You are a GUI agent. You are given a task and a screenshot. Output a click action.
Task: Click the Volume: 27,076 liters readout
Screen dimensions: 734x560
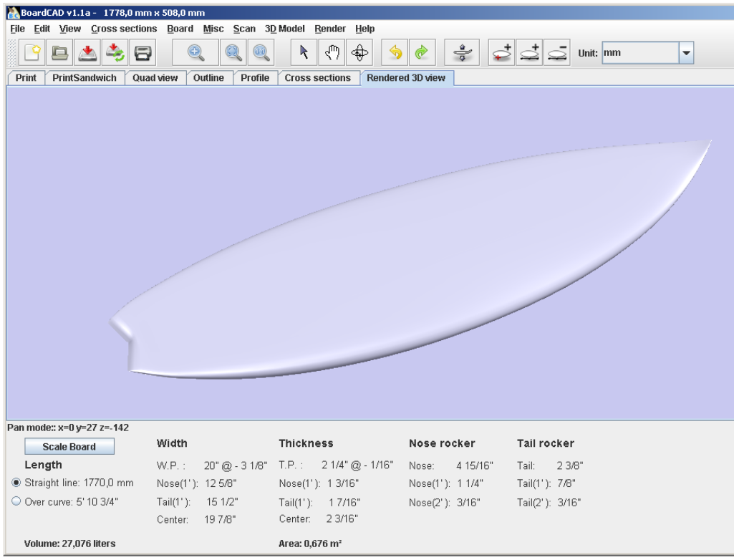tap(69, 544)
